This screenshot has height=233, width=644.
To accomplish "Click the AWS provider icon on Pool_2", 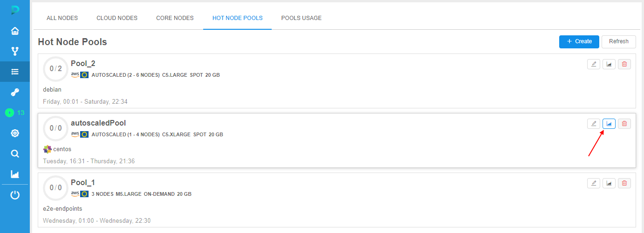I will coord(75,74).
